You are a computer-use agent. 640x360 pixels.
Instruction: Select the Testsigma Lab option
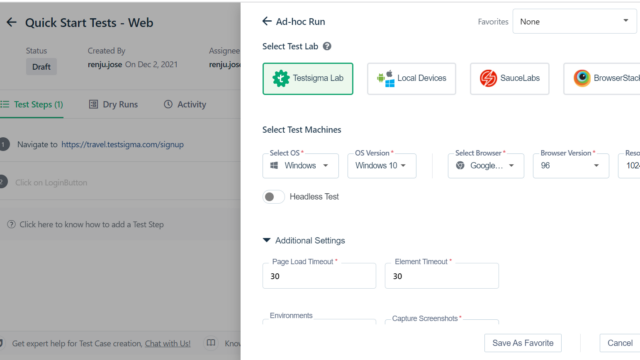(x=308, y=78)
